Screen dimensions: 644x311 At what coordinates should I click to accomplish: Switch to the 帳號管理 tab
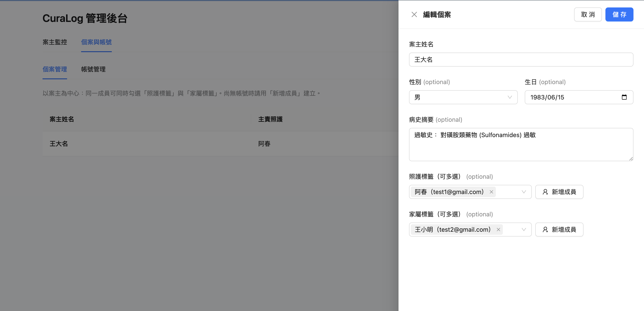93,69
